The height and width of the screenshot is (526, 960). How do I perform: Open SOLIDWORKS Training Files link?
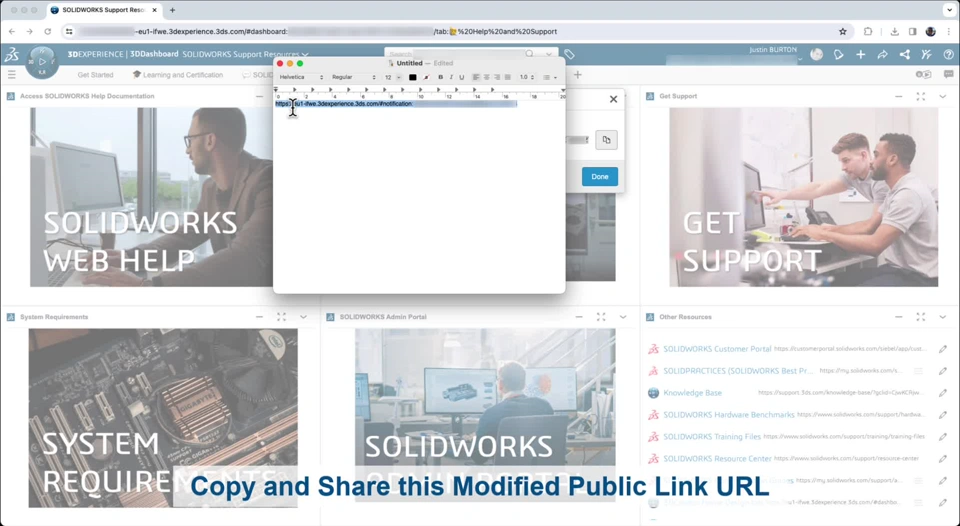pos(712,437)
